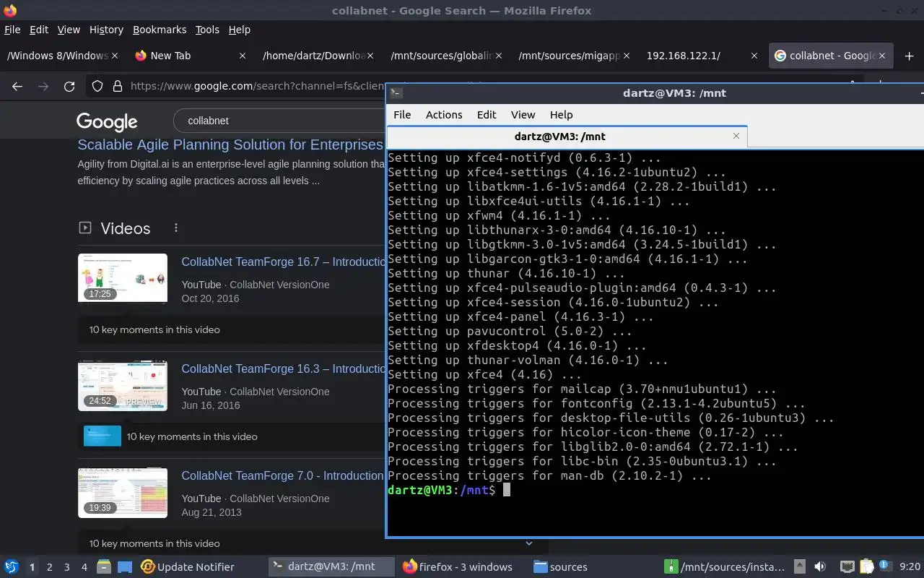Switch to the sources folder taskbar item
Viewport: 924px width, 578px height.
pyautogui.click(x=561, y=567)
